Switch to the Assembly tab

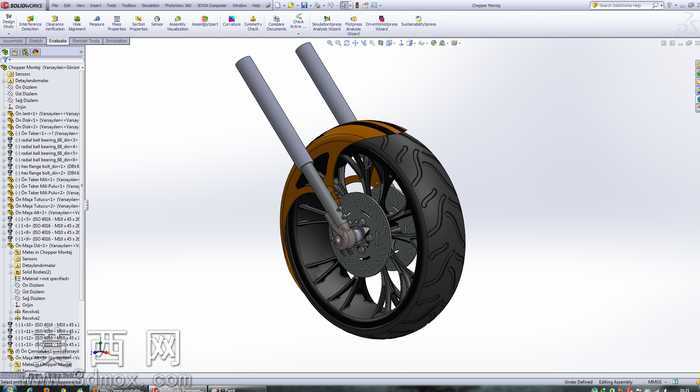click(12, 41)
